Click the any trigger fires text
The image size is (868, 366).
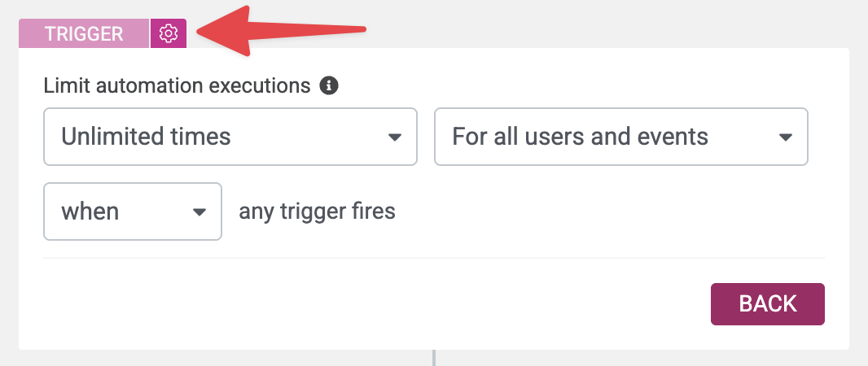tap(317, 211)
